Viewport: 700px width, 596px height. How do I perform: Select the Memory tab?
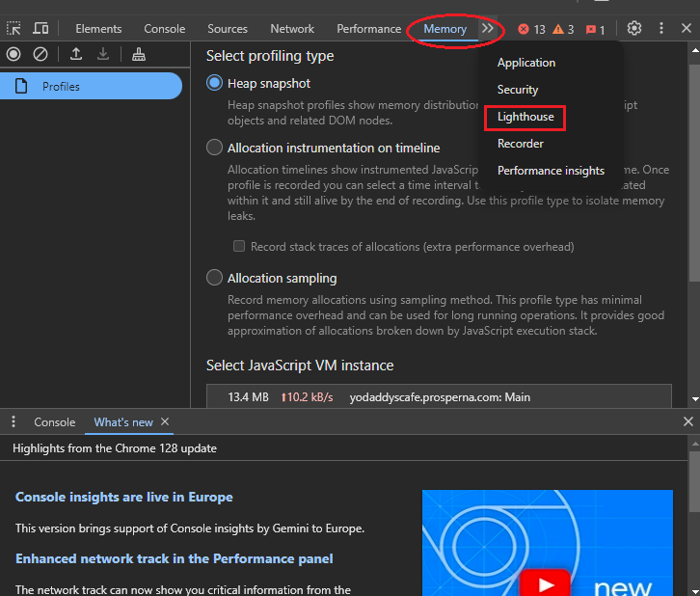point(445,29)
